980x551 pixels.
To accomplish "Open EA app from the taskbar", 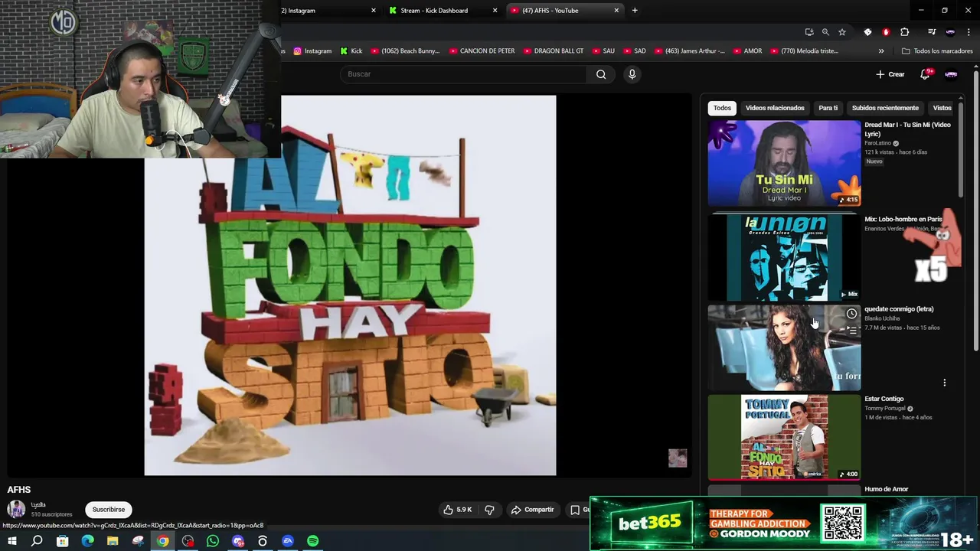I will (288, 541).
